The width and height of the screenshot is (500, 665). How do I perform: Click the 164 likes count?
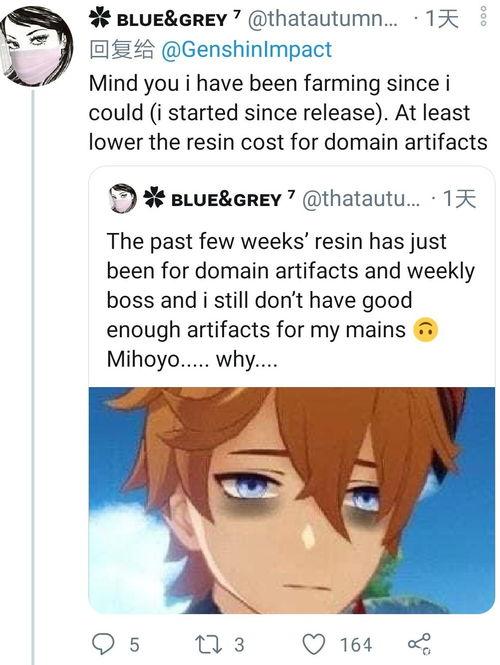tap(356, 645)
